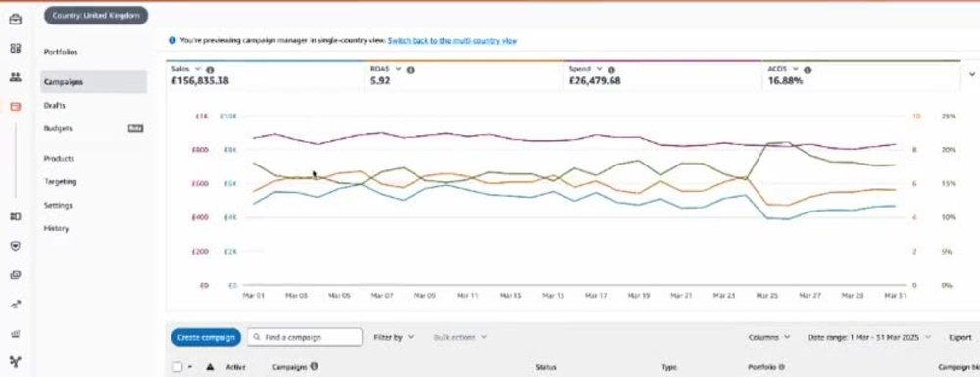Image resolution: width=980 pixels, height=377 pixels.
Task: Open the creative assets images icon
Action: point(15,275)
